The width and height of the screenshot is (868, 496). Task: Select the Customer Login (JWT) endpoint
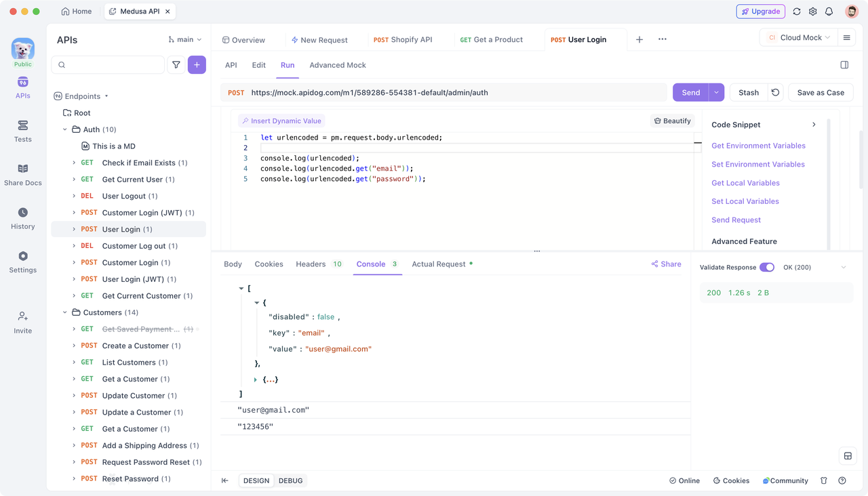click(x=129, y=213)
